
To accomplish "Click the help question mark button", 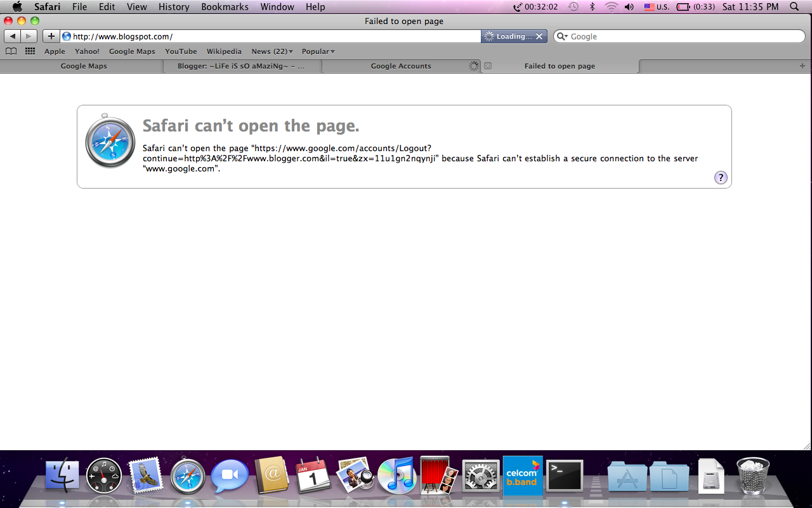I will tap(721, 178).
